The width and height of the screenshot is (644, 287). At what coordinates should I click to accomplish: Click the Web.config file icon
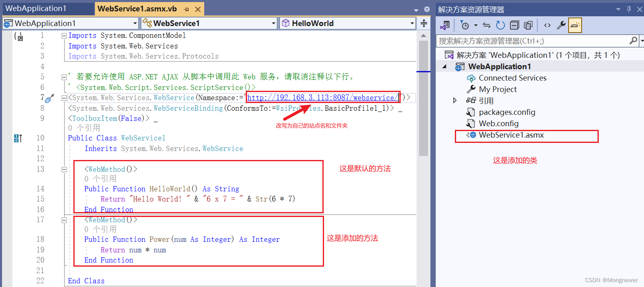point(471,124)
